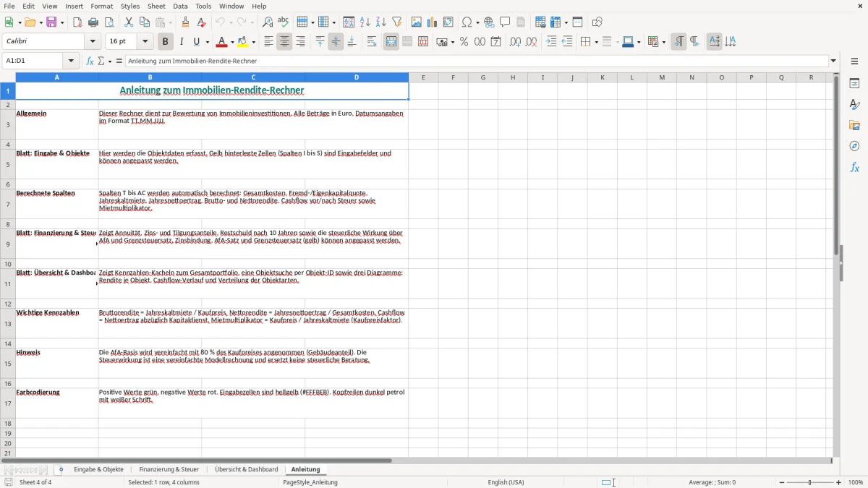Image resolution: width=868 pixels, height=488 pixels.
Task: Insert an image via toolbar icon
Action: 417,22
